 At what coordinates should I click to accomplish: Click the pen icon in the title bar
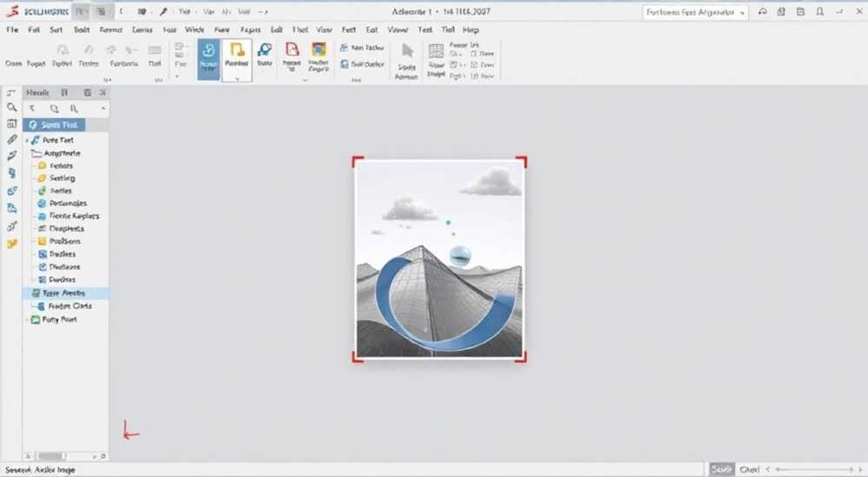click(x=163, y=11)
